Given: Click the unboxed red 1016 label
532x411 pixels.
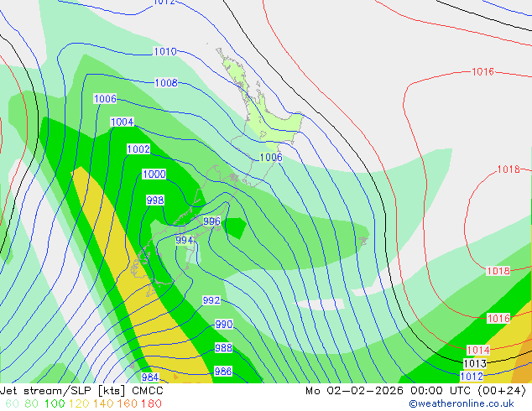Looking at the screenshot, I should click(482, 72).
